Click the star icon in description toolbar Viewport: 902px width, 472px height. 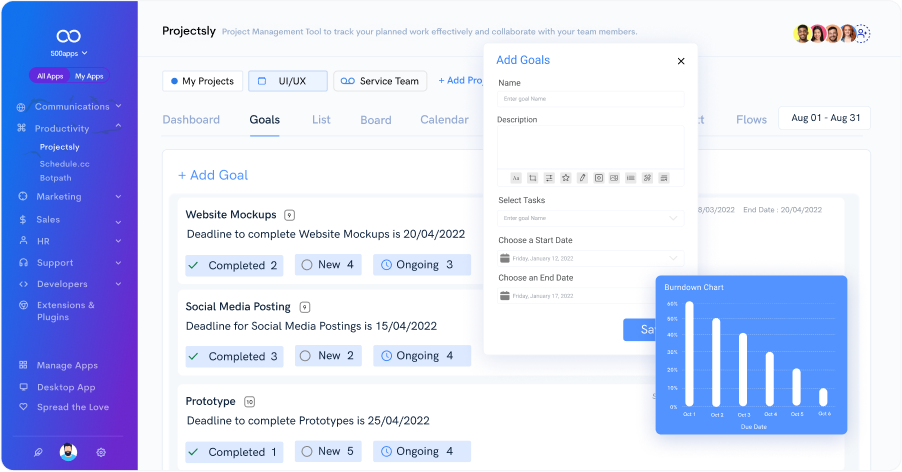(x=566, y=178)
